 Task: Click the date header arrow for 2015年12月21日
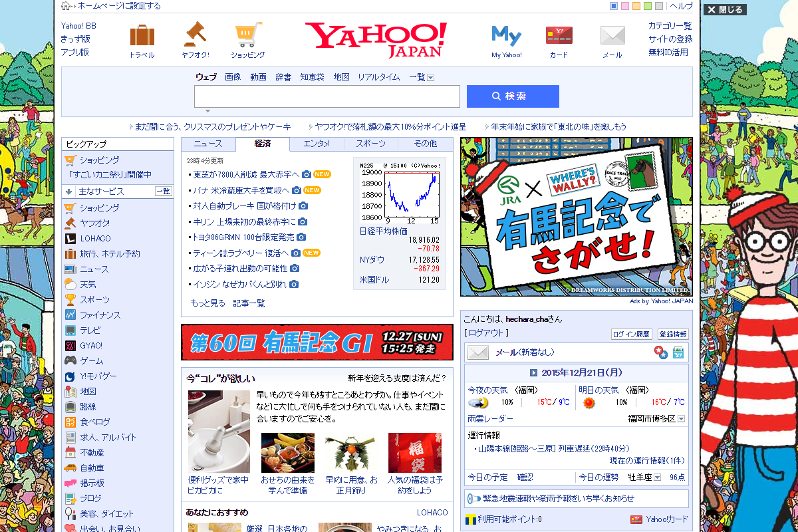[x=533, y=372]
